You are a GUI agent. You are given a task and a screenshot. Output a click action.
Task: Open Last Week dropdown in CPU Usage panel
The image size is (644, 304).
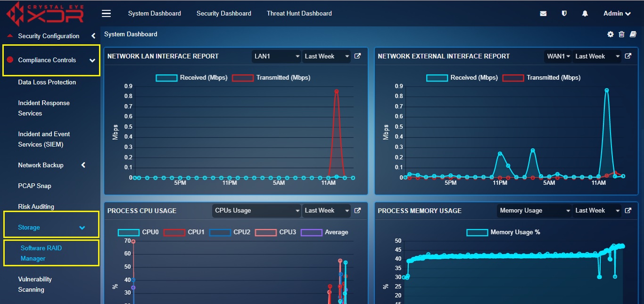click(326, 211)
